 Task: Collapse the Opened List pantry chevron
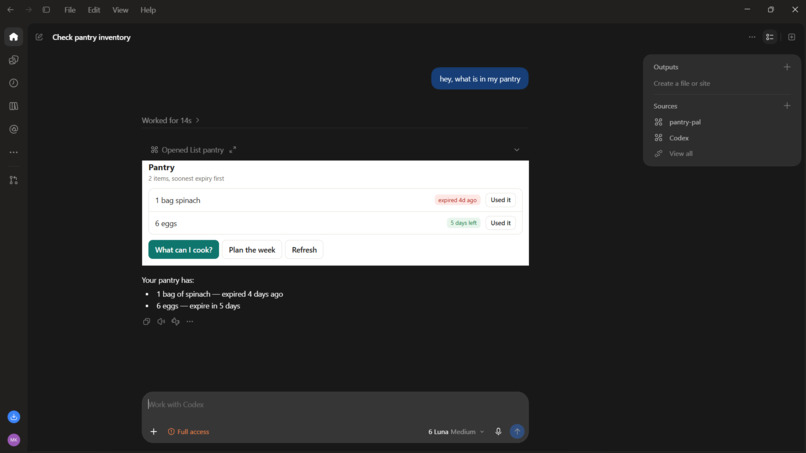point(517,150)
